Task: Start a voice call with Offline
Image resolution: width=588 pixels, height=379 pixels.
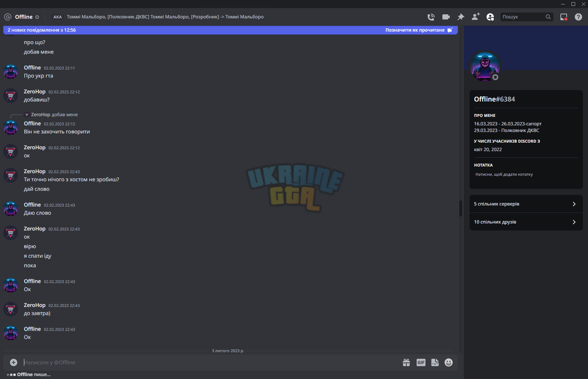Action: pos(431,17)
